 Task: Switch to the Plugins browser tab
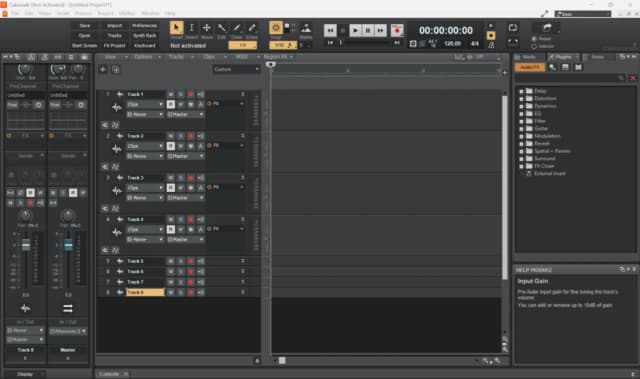point(563,57)
